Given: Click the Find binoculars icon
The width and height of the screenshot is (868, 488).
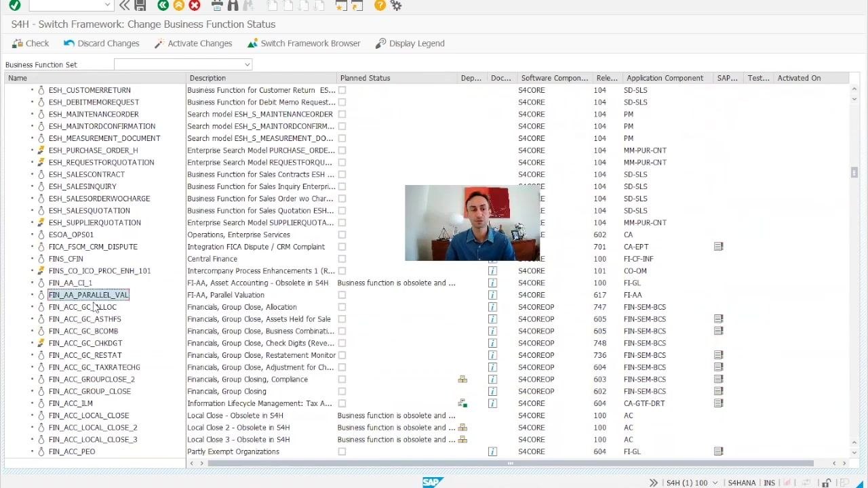Looking at the screenshot, I should [233, 5].
